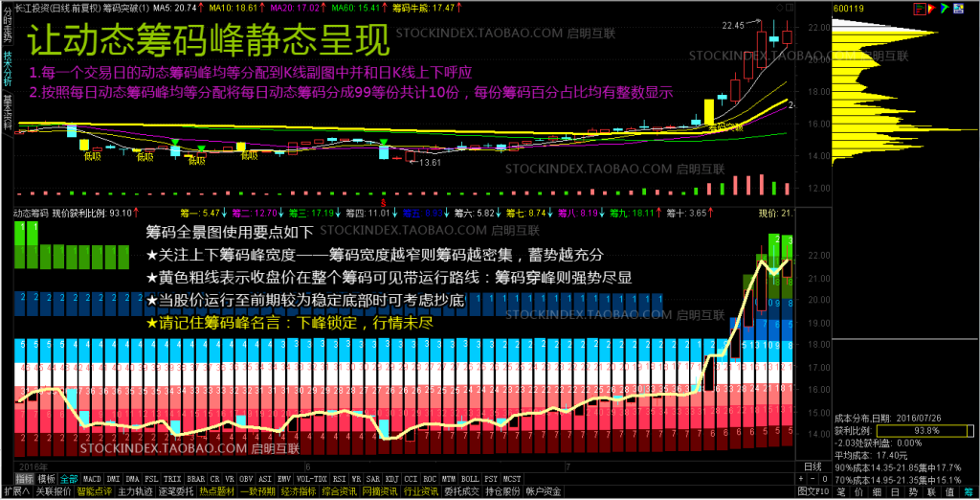980x500 pixels.
Task: Open the 帐户资金 tab
Action: coord(544,492)
